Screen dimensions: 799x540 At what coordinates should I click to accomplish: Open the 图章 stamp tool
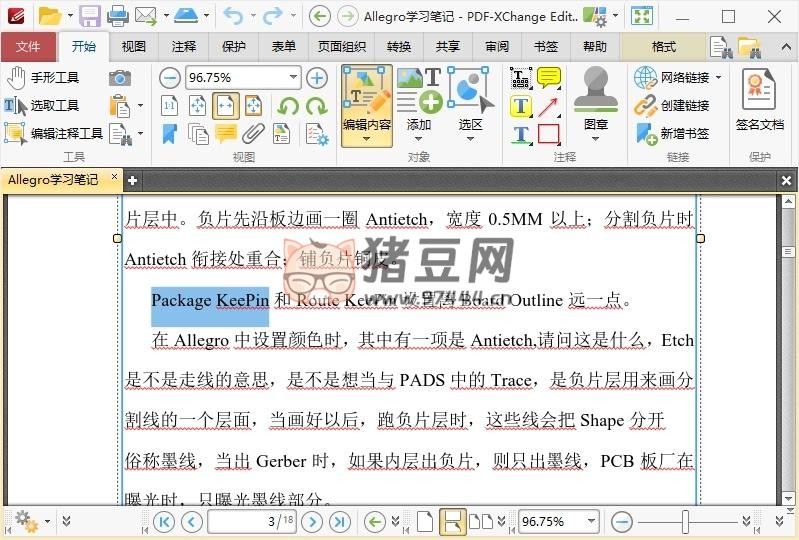[596, 103]
